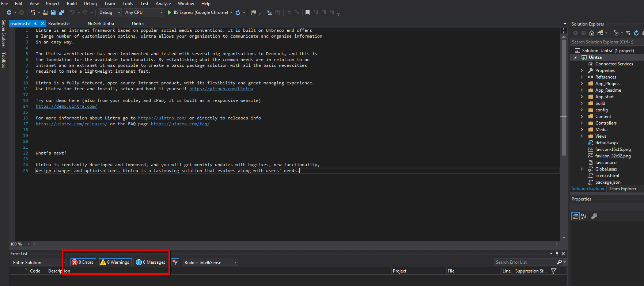Open the https://demo.uintra.com/ link
Image resolution: width=644 pixels, height=286 pixels.
(x=66, y=106)
